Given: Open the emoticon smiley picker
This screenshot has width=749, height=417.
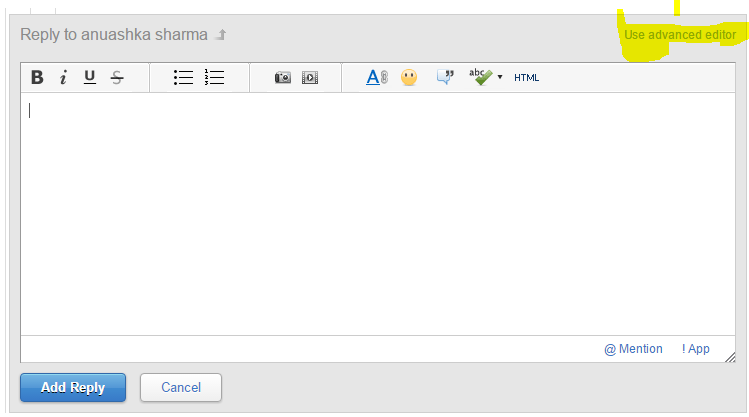Looking at the screenshot, I should point(409,77).
